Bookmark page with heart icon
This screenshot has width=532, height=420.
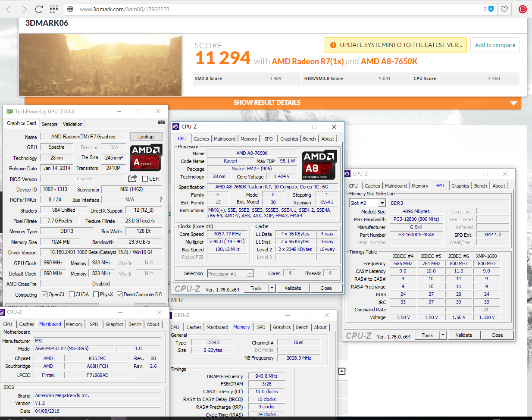[x=504, y=9]
